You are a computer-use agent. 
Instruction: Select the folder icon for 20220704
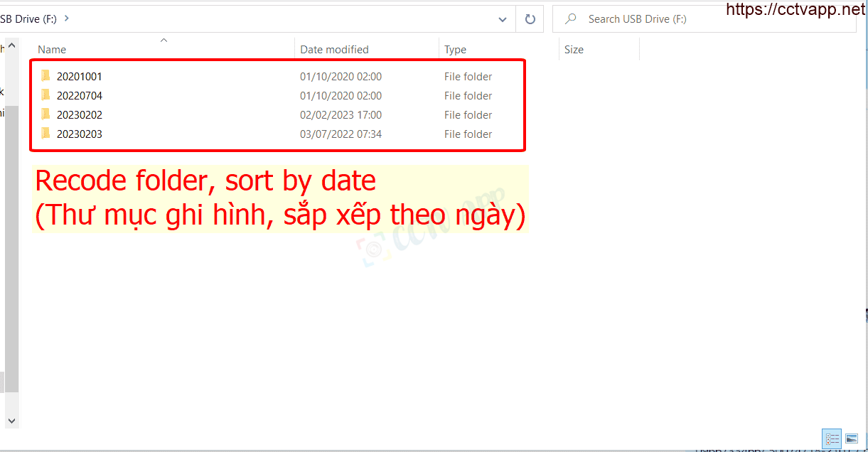pyautogui.click(x=46, y=95)
